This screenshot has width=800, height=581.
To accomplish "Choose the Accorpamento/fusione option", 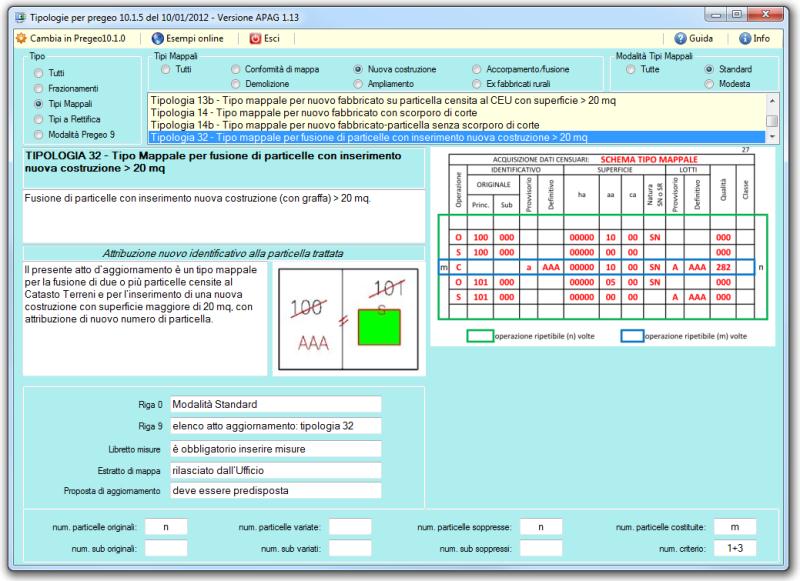I will click(x=477, y=69).
